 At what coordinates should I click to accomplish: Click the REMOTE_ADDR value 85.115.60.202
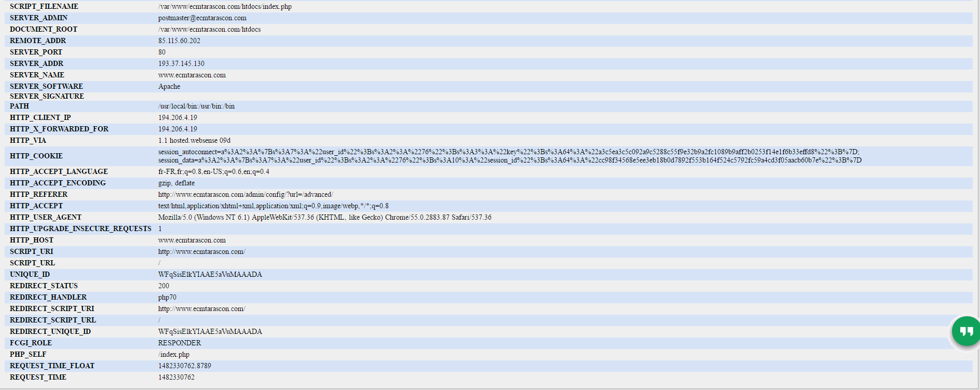tap(179, 41)
